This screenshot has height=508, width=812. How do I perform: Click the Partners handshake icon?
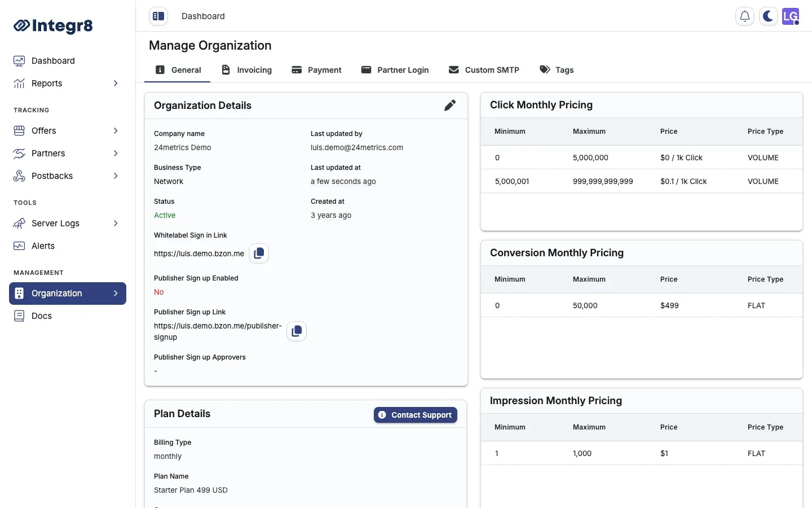[x=19, y=154]
